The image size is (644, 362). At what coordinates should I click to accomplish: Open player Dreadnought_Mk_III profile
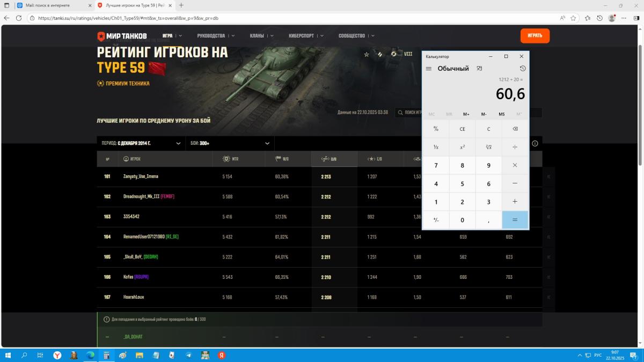tap(141, 197)
